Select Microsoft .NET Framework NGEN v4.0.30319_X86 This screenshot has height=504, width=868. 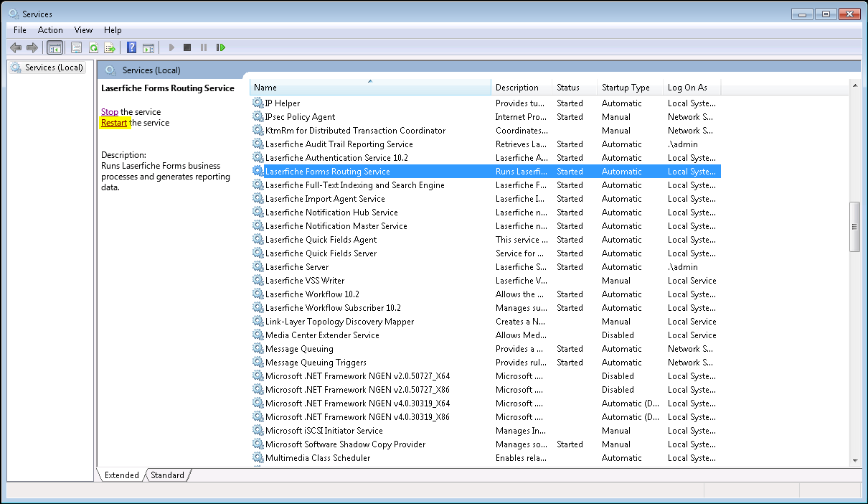(x=358, y=417)
